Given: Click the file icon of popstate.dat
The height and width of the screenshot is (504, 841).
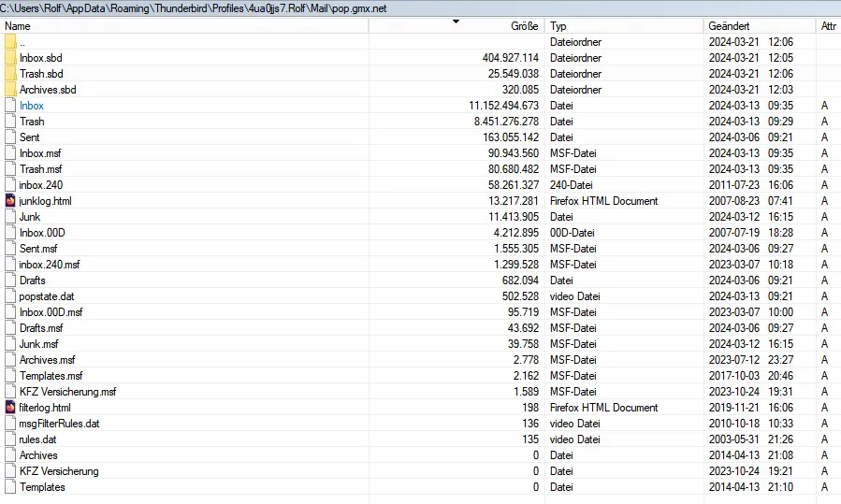Looking at the screenshot, I should coord(10,296).
